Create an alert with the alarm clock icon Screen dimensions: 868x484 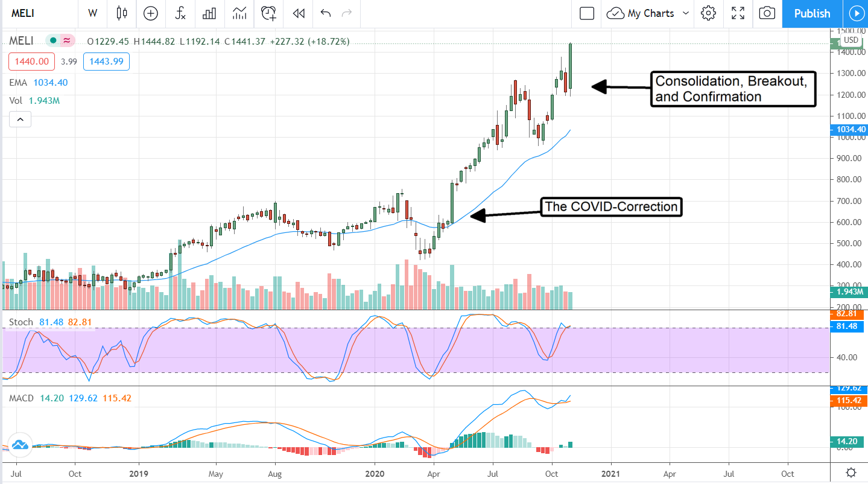[x=268, y=13]
